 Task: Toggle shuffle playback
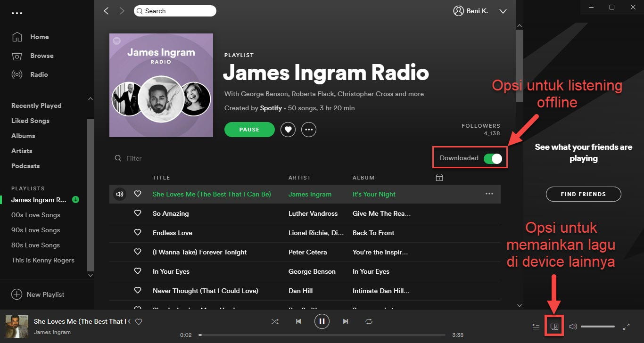(x=275, y=321)
